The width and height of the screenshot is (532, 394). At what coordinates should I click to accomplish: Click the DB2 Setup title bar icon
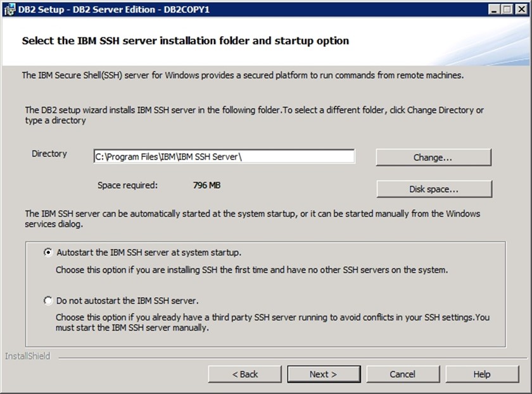point(8,10)
